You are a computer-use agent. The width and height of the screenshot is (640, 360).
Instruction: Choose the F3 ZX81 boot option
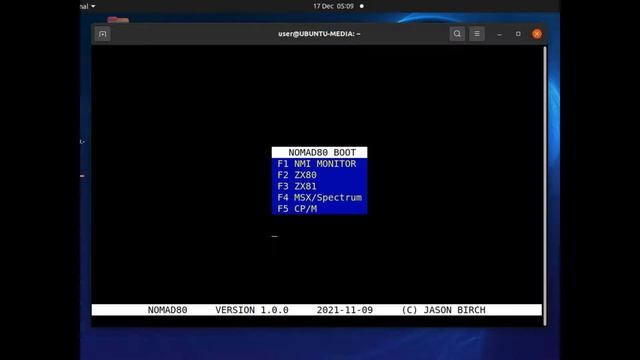pyautogui.click(x=320, y=186)
